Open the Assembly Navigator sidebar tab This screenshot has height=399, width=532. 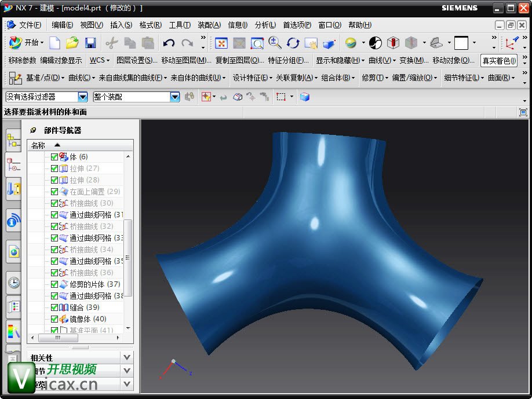(x=13, y=140)
